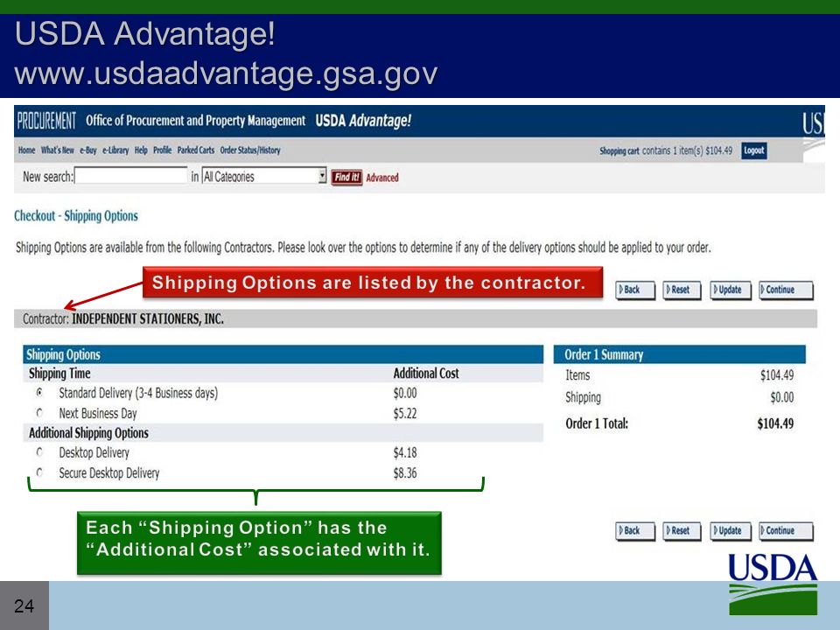Click the Logout button
Image resolution: width=840 pixels, height=630 pixels.
[753, 150]
